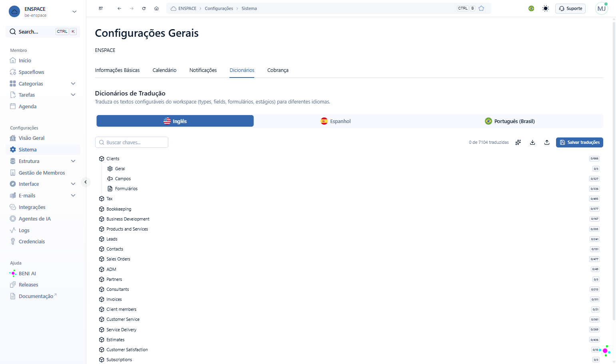Screen dimensions: 616x364
Task: Click the download translations icon
Action: (532, 142)
